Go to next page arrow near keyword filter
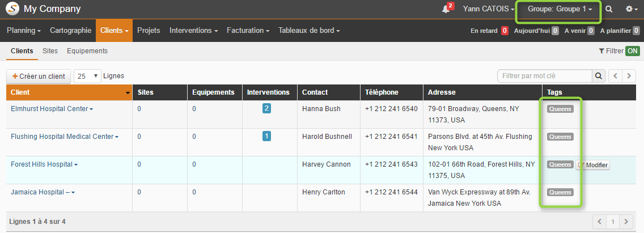644x233 pixels. (x=629, y=76)
